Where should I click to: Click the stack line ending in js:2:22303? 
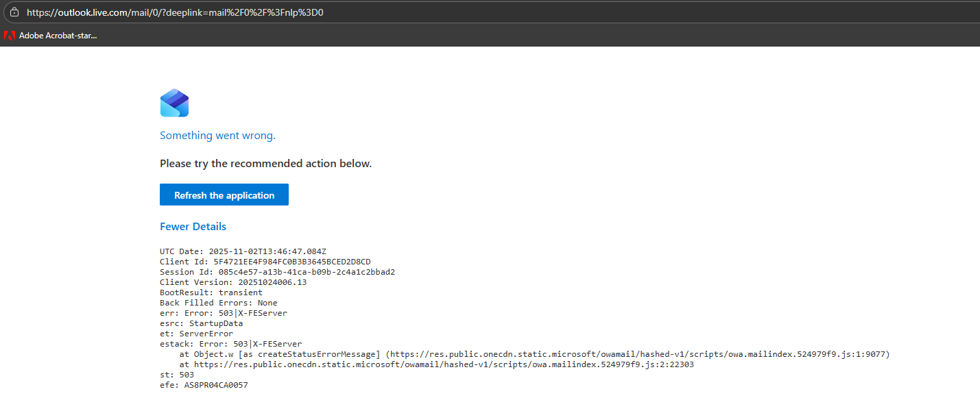436,364
